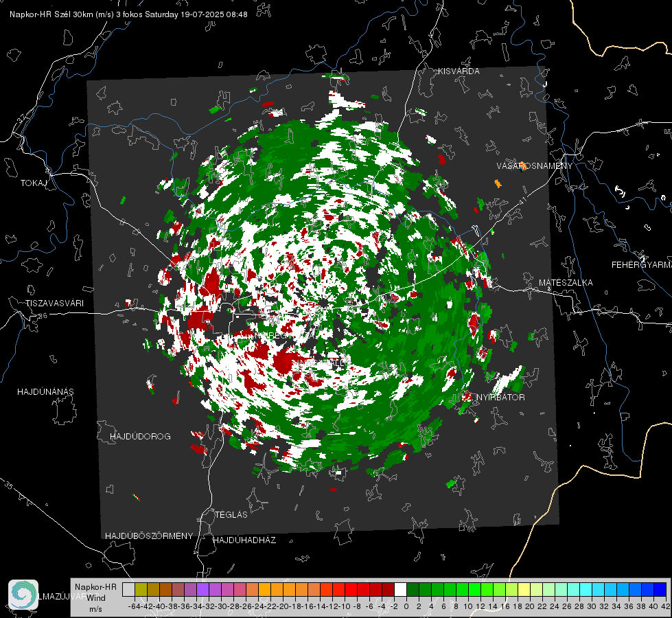
Task: Pick the white swatch between -2 and 0
Action: (x=400, y=589)
